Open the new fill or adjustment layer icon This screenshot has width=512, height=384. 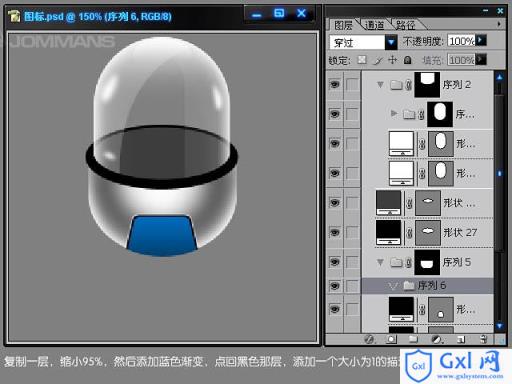pos(436,339)
